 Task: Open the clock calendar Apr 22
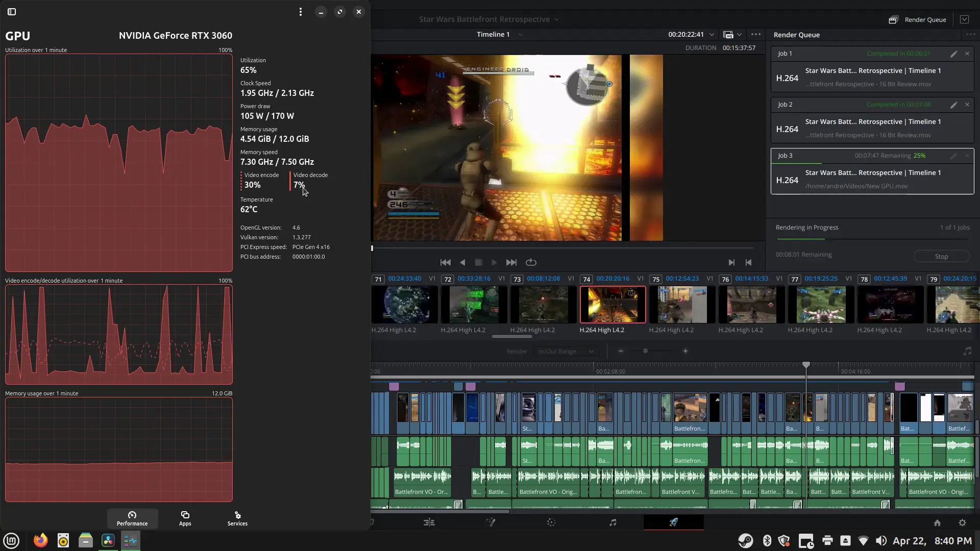point(932,541)
